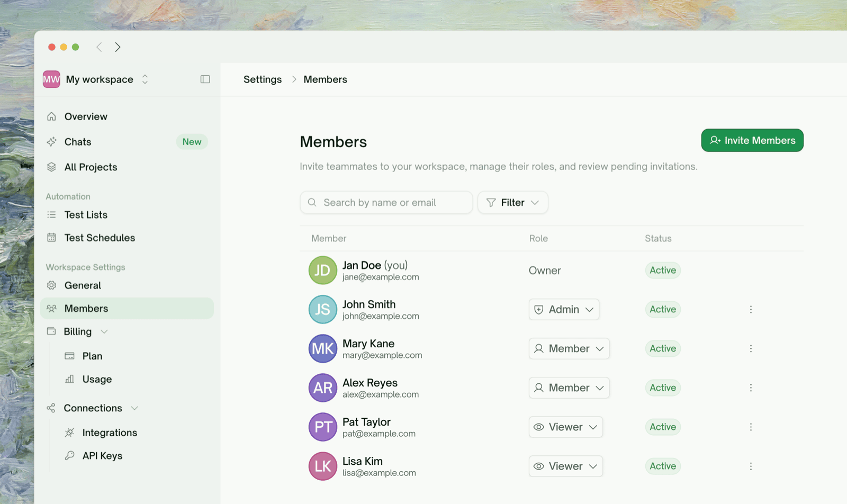
Task: Click the PT avatar for Pat Taylor
Action: 323,427
